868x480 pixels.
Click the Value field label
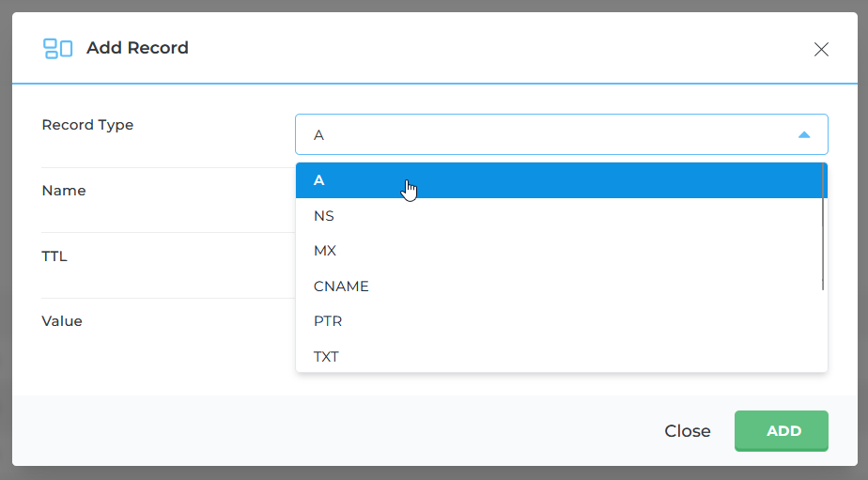tap(62, 321)
